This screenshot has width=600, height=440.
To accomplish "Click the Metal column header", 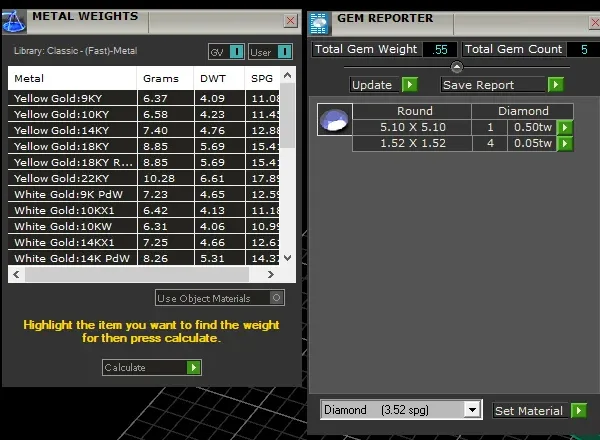I will (72, 78).
